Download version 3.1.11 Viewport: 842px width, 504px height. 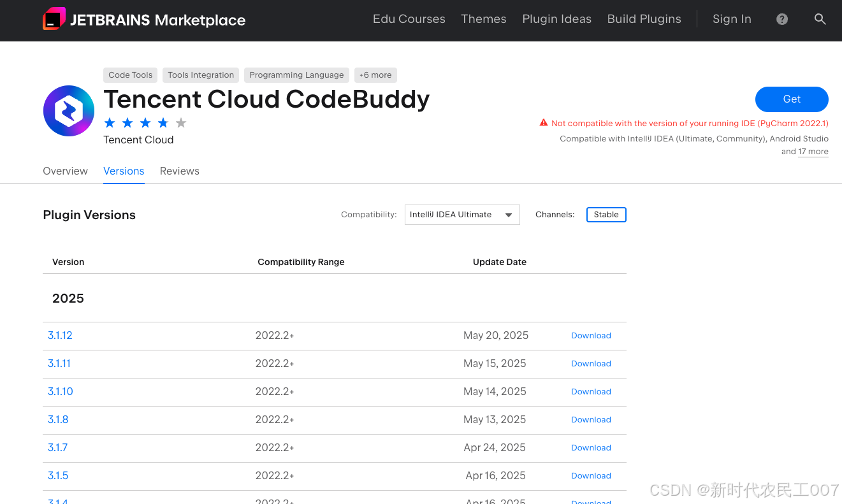[x=591, y=364]
